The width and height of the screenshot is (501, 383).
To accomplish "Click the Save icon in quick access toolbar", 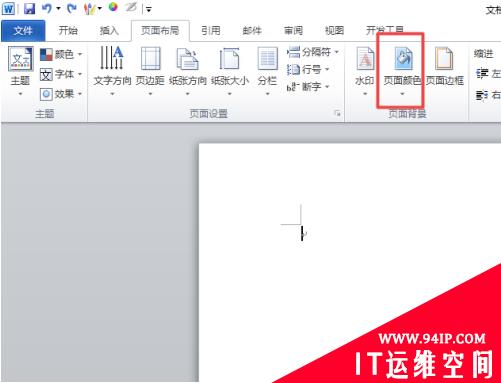I will pyautogui.click(x=30, y=8).
